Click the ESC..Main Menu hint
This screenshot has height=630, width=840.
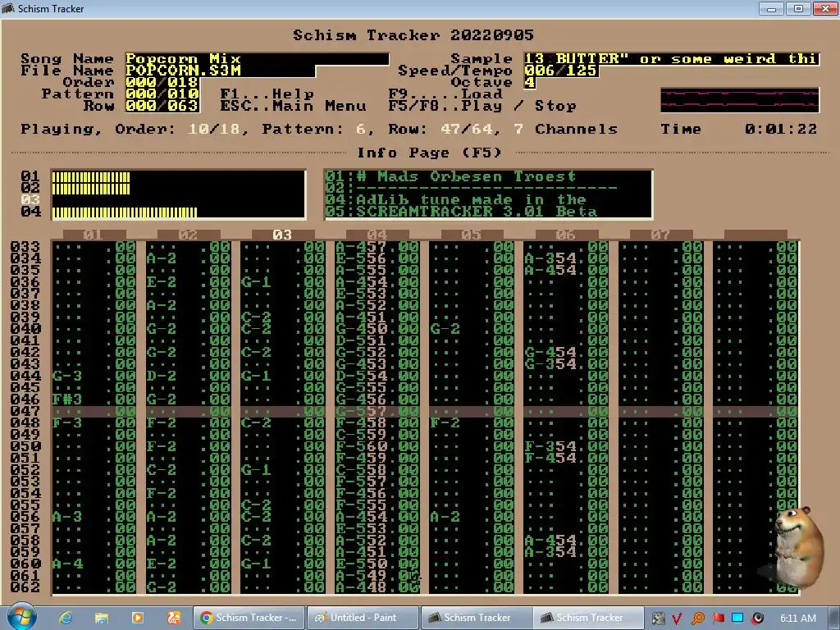[293, 106]
